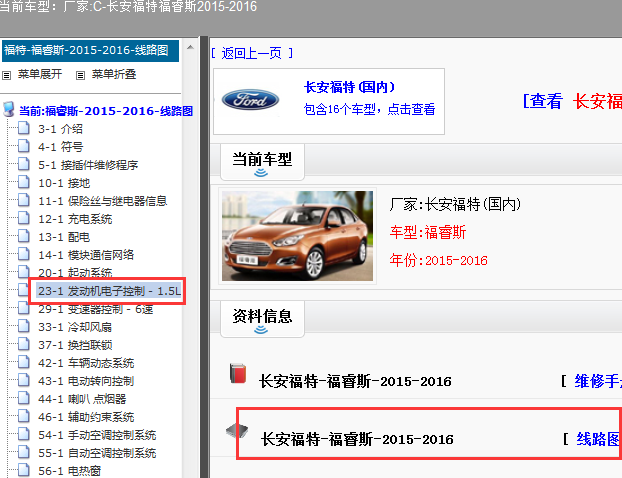Click the 车型:福睿斯 red text

click(x=428, y=232)
